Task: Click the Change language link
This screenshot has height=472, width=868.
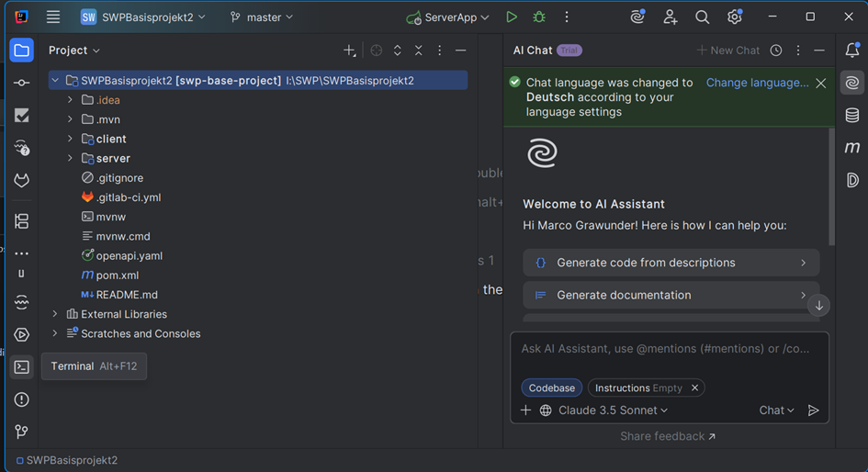Action: (757, 83)
